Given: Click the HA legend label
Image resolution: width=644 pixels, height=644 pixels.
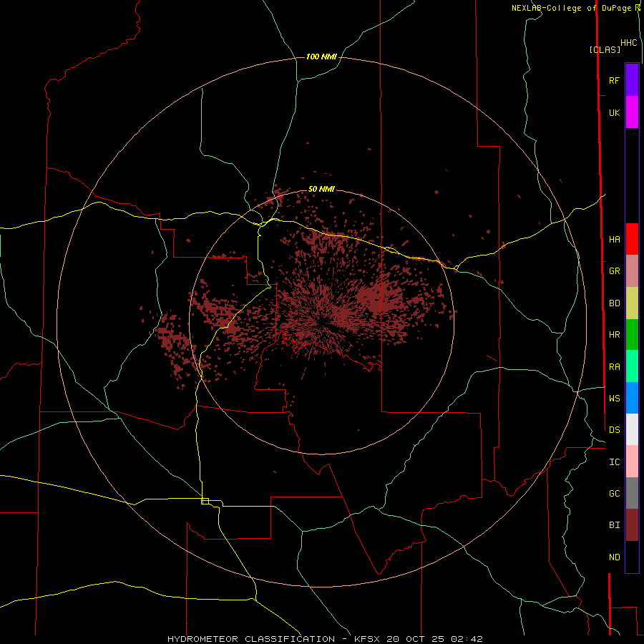Looking at the screenshot, I should pyautogui.click(x=614, y=240).
